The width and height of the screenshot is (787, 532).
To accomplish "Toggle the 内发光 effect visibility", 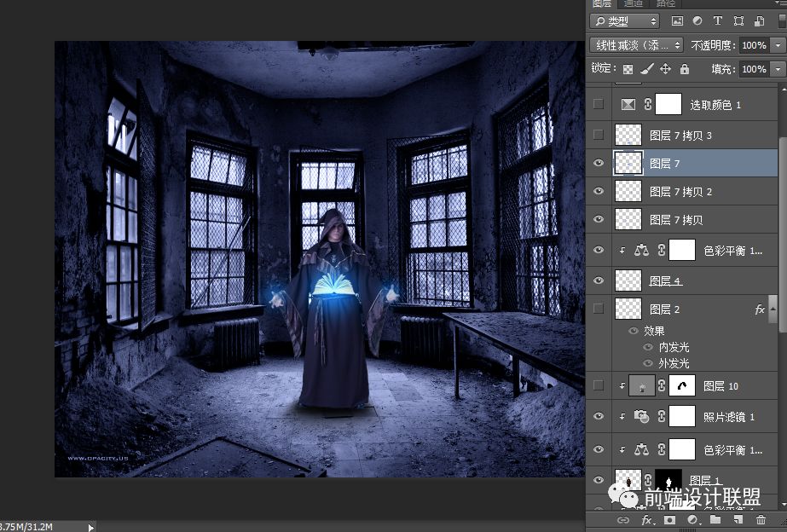I will coord(649,347).
